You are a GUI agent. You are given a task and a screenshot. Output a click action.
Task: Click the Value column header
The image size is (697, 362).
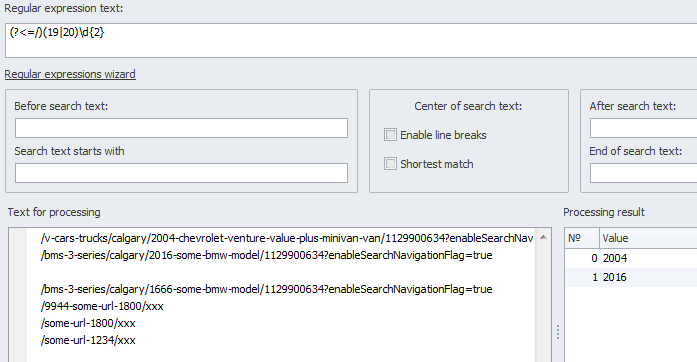pyautogui.click(x=648, y=238)
